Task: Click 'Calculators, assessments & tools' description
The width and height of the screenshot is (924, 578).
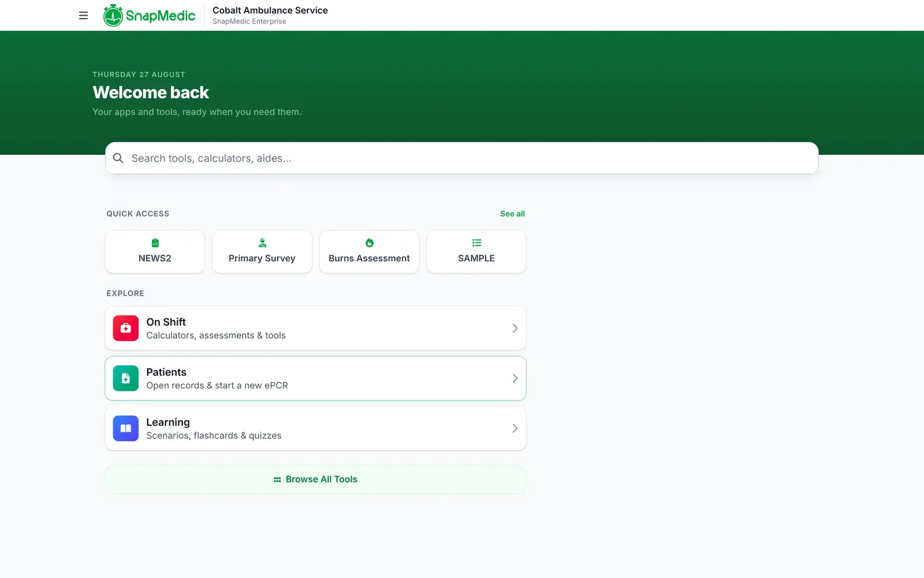Action: [x=216, y=335]
